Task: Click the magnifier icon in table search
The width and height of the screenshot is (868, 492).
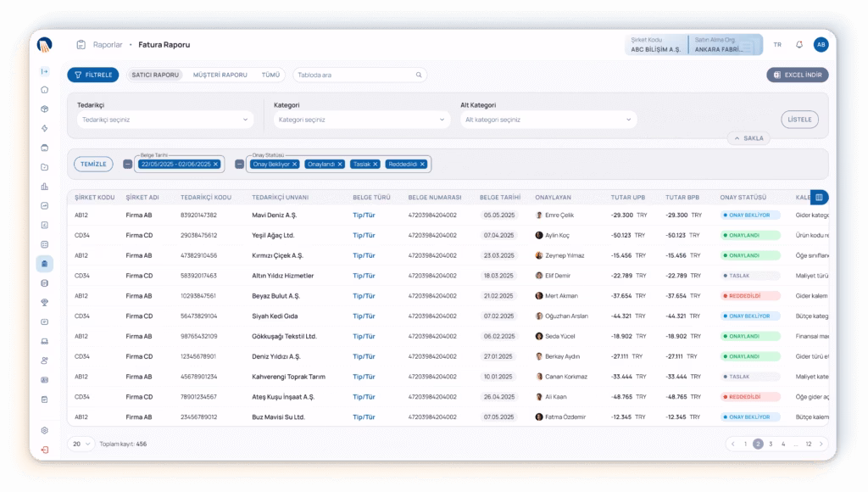Action: point(419,75)
